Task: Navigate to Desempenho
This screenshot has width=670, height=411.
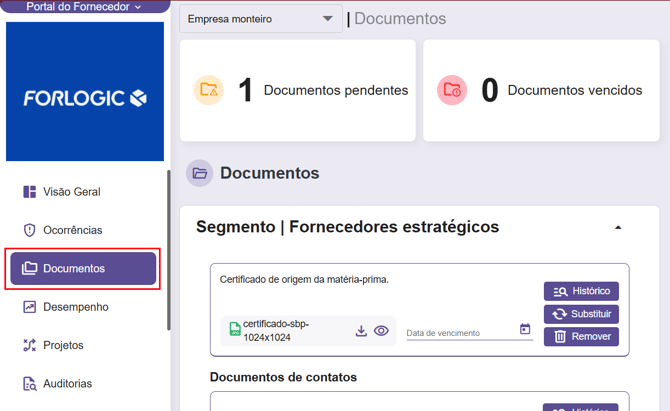Action: click(75, 307)
